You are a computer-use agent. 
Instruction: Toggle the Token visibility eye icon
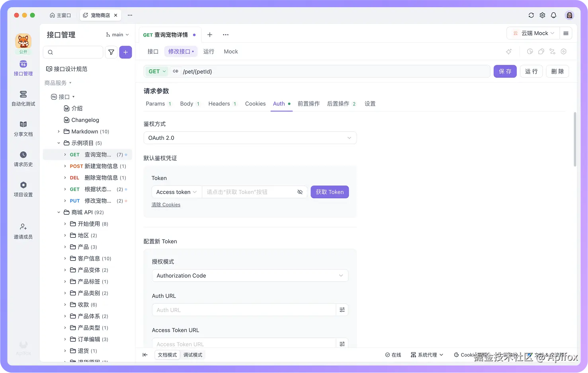[300, 192]
